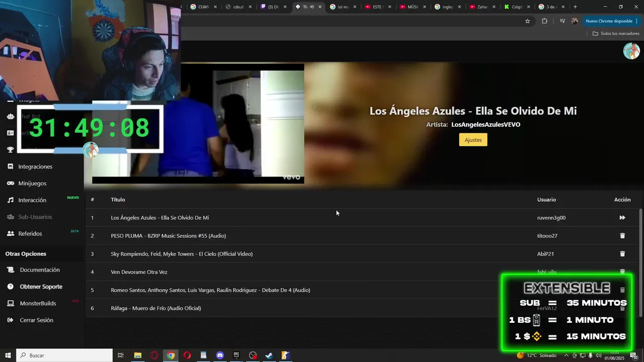
Task: Click the Cerrar Sesión laptop icon
Action: (x=10, y=320)
